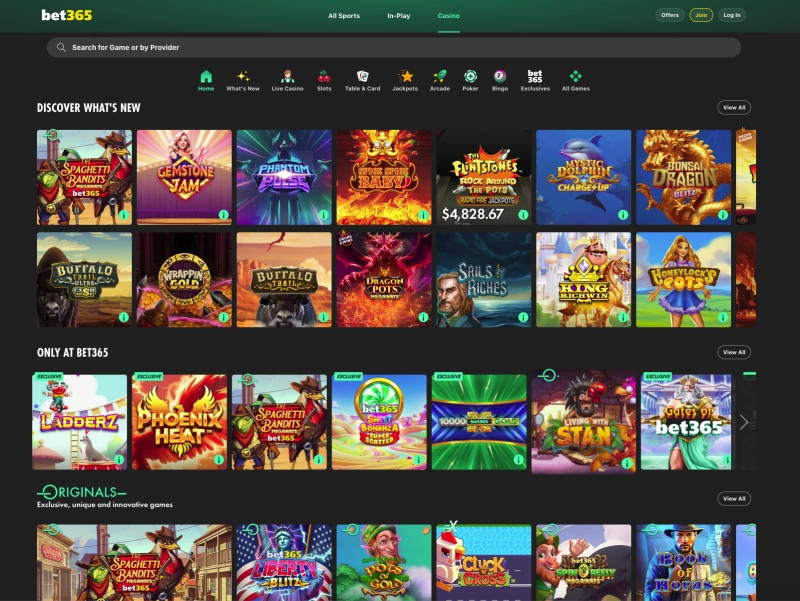800x601 pixels.
Task: Show info for Phantom Pulse game
Action: click(323, 215)
